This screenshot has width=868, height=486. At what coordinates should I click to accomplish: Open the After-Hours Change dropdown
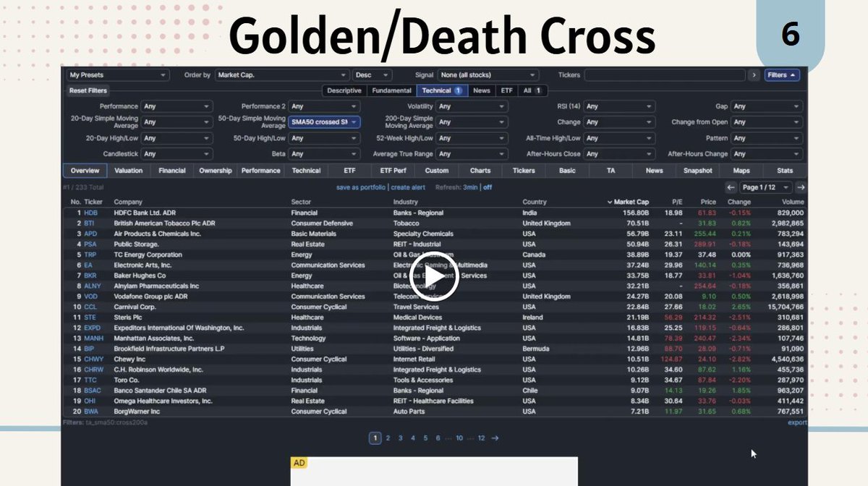point(767,154)
